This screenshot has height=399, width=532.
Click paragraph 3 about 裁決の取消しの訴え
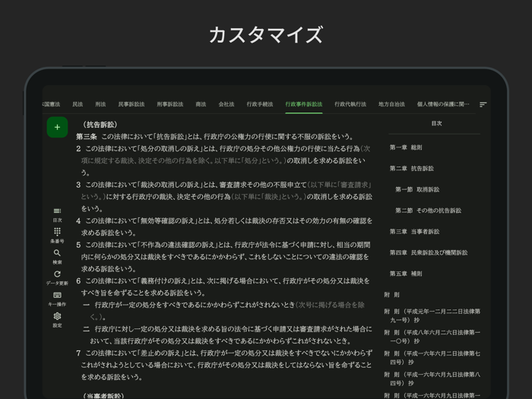point(224,197)
